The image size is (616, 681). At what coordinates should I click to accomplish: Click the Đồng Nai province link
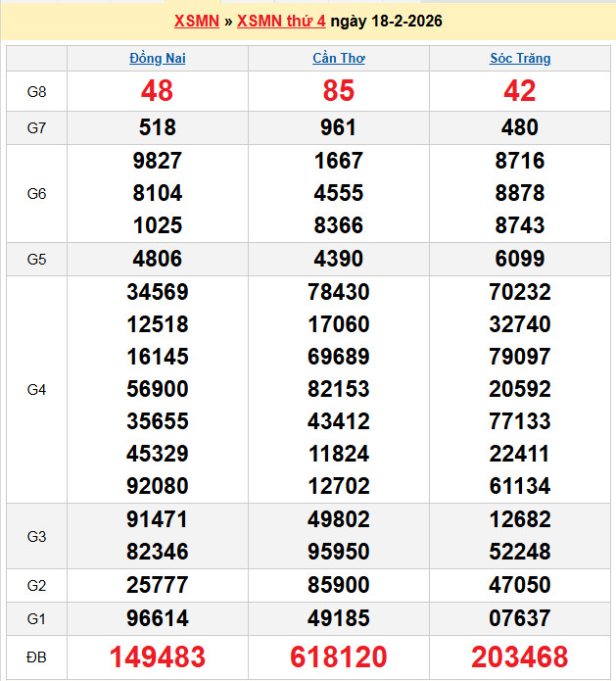(x=158, y=59)
